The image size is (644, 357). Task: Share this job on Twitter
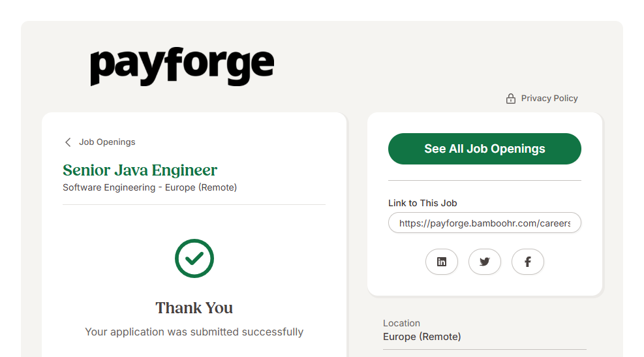click(x=484, y=262)
